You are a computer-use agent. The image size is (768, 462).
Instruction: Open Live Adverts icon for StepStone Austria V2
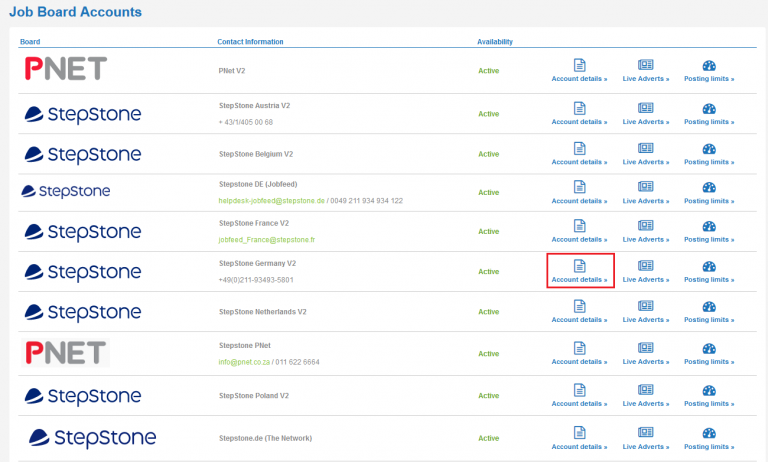pos(645,108)
